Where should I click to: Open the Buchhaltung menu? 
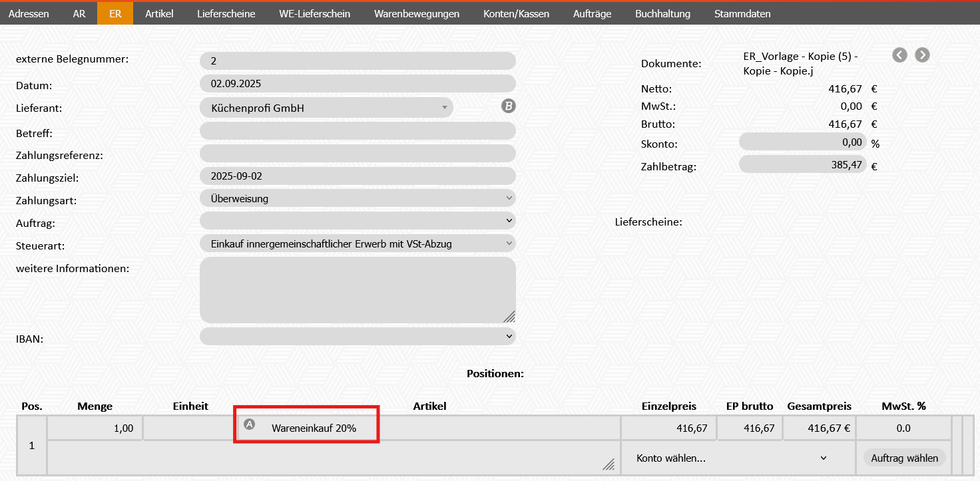click(x=662, y=13)
